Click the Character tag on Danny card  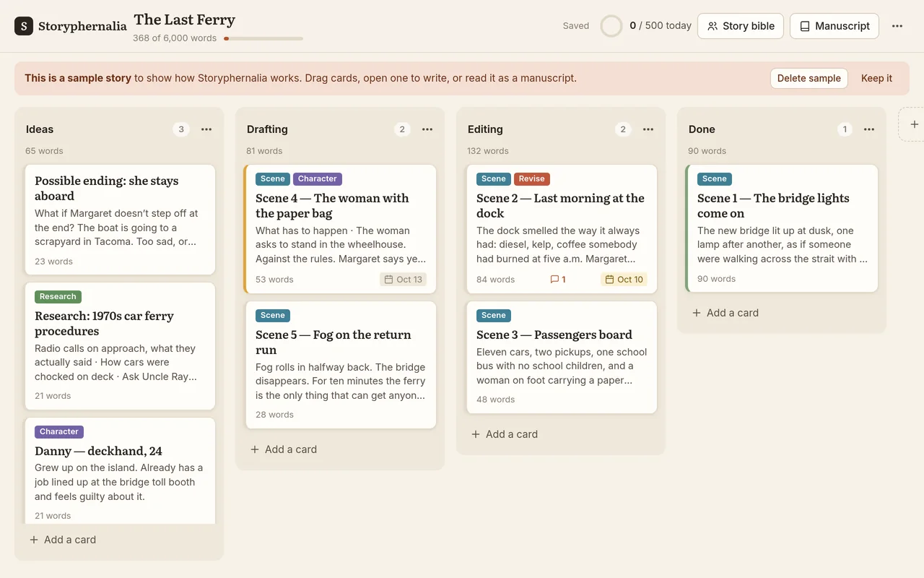tap(59, 432)
